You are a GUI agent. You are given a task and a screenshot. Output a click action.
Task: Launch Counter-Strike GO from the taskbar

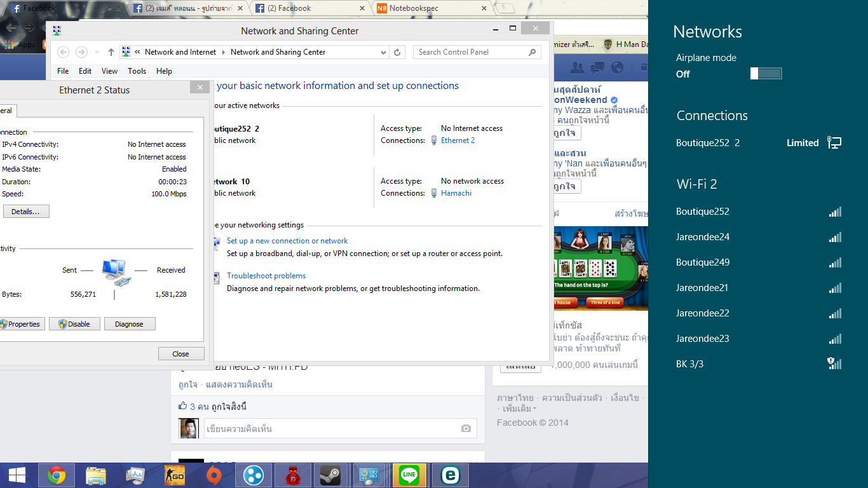pos(175,475)
